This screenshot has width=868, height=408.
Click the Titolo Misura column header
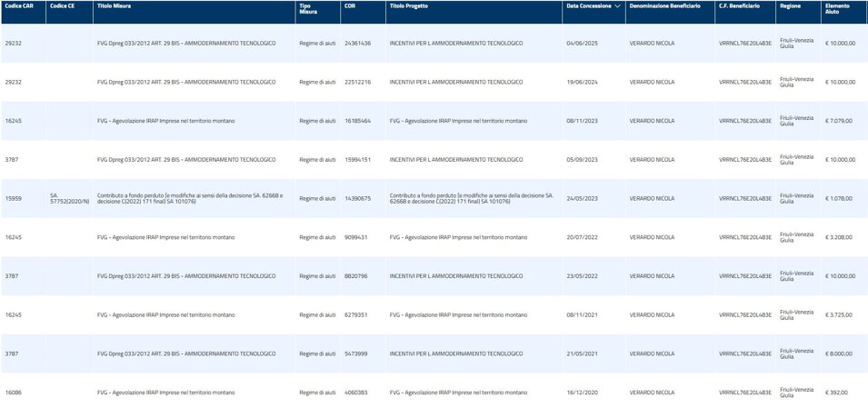[115, 5]
